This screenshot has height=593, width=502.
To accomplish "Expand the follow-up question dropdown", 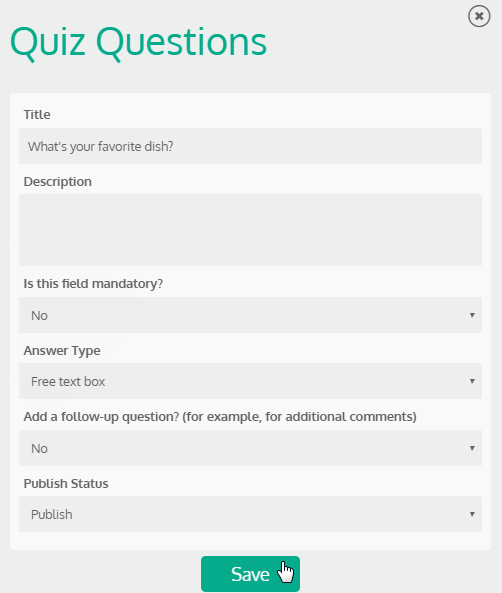I will 250,448.
